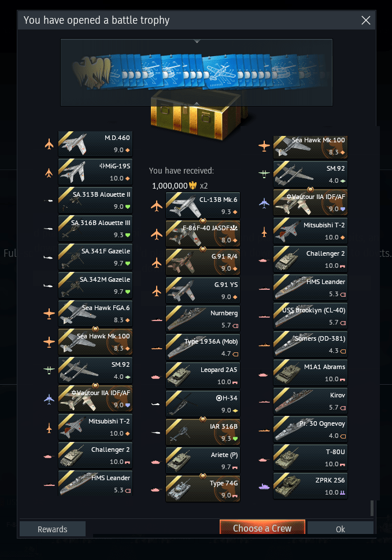The height and width of the screenshot is (560, 392).
Task: Click the Choose a Crew button
Action: (262, 528)
